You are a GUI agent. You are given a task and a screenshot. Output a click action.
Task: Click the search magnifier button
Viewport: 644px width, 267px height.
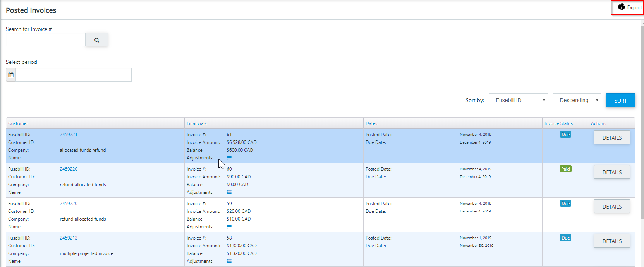[x=97, y=40]
